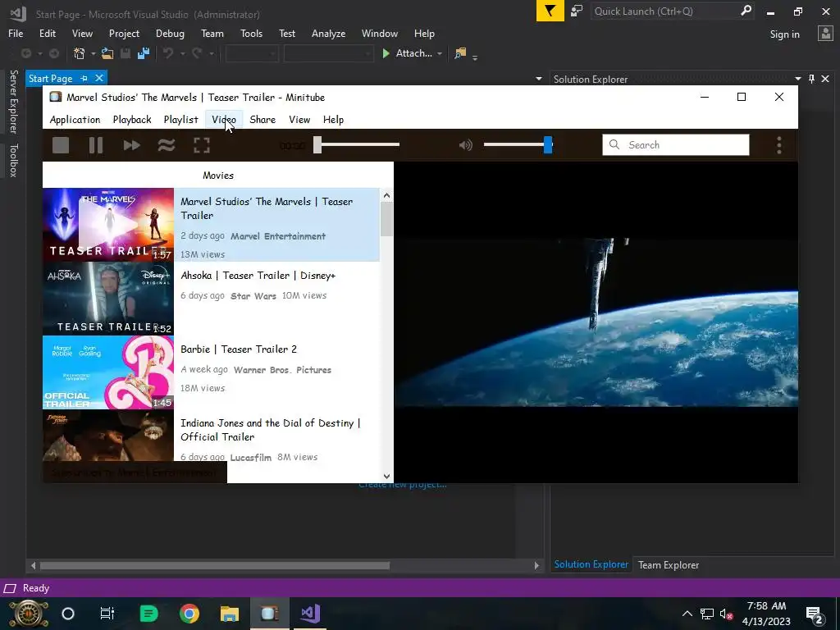Focus the Quick Launch search box
The height and width of the screenshot is (630, 840).
(x=673, y=11)
